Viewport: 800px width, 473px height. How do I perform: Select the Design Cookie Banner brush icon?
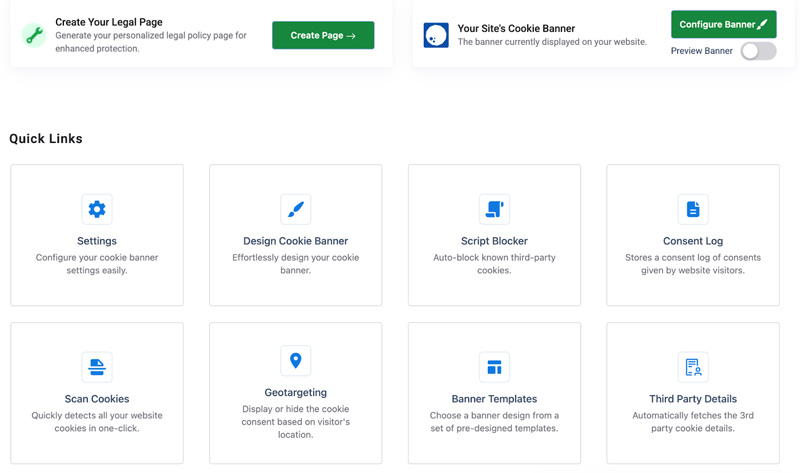point(295,209)
